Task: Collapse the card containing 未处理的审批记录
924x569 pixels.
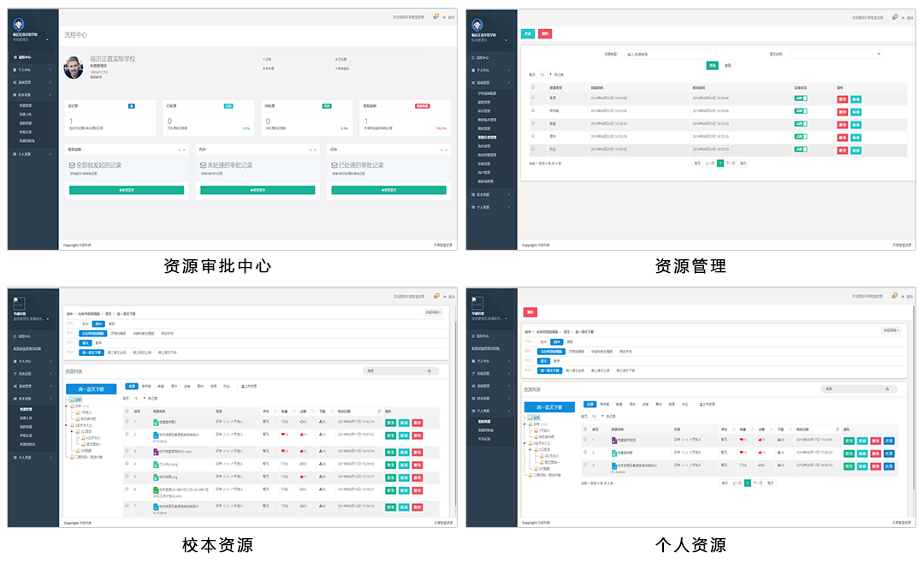Action: [311, 150]
